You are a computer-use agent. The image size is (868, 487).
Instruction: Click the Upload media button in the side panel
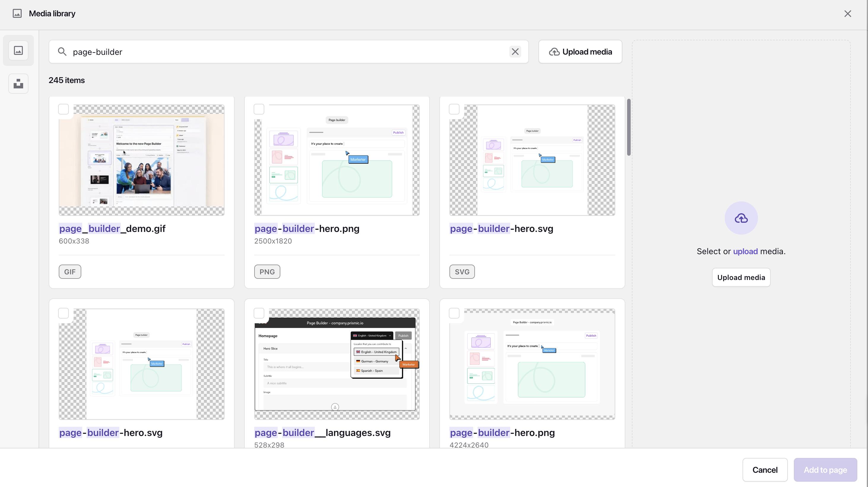pos(741,278)
